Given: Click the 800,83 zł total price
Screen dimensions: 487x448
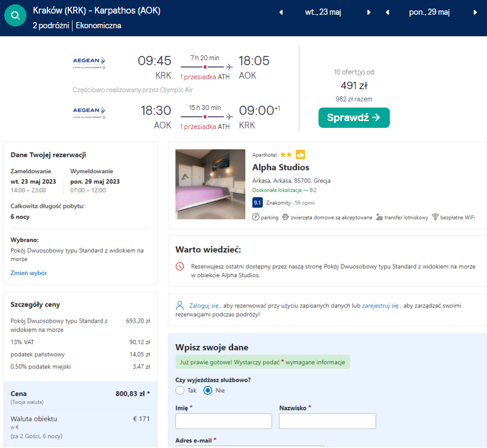Looking at the screenshot, I should tap(133, 394).
